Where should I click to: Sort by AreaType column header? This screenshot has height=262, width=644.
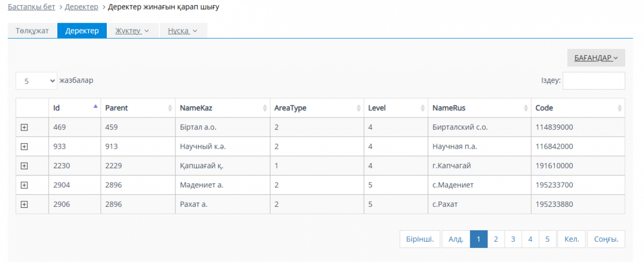(316, 108)
